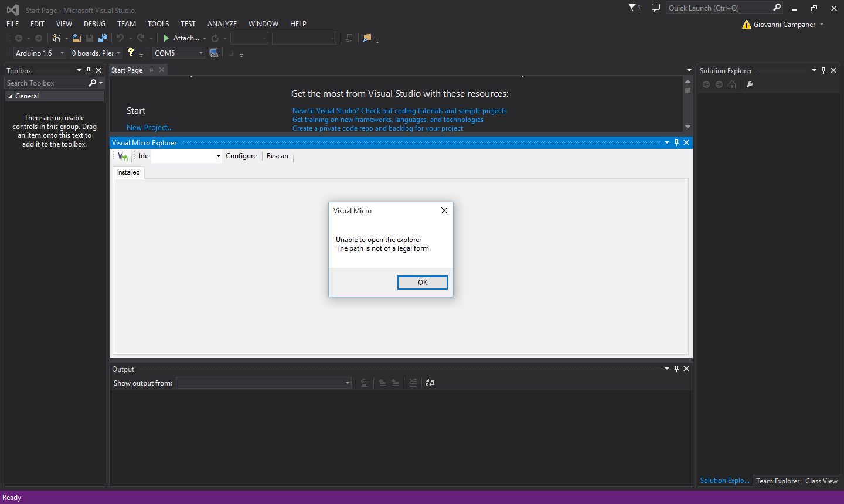
Task: Click the yellow question mark help icon
Action: click(131, 52)
